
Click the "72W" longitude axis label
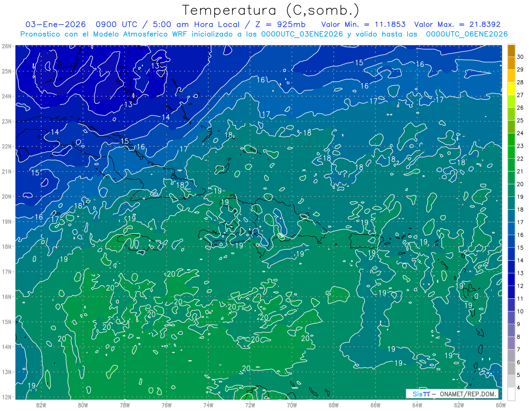pos(250,405)
